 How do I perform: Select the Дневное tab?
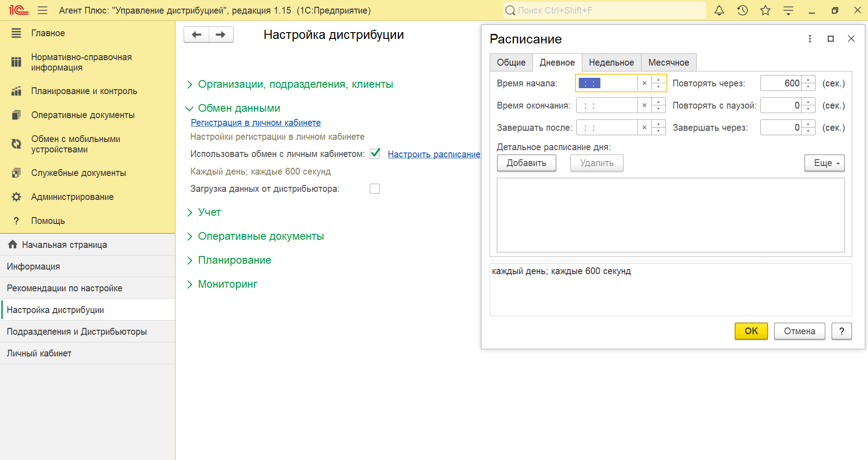click(557, 62)
